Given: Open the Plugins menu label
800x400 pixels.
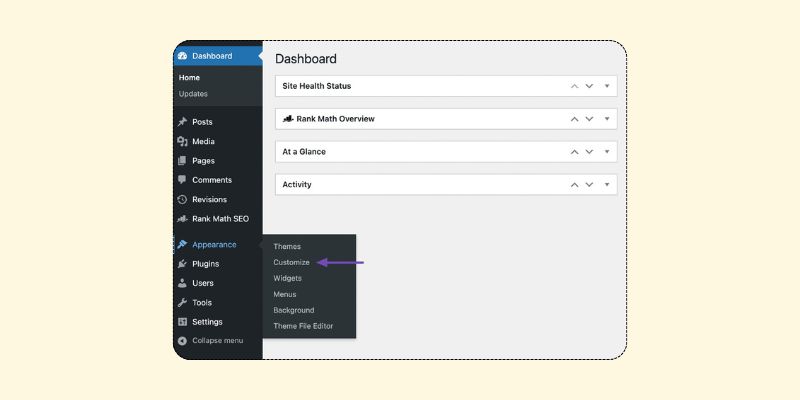Looking at the screenshot, I should 206,264.
